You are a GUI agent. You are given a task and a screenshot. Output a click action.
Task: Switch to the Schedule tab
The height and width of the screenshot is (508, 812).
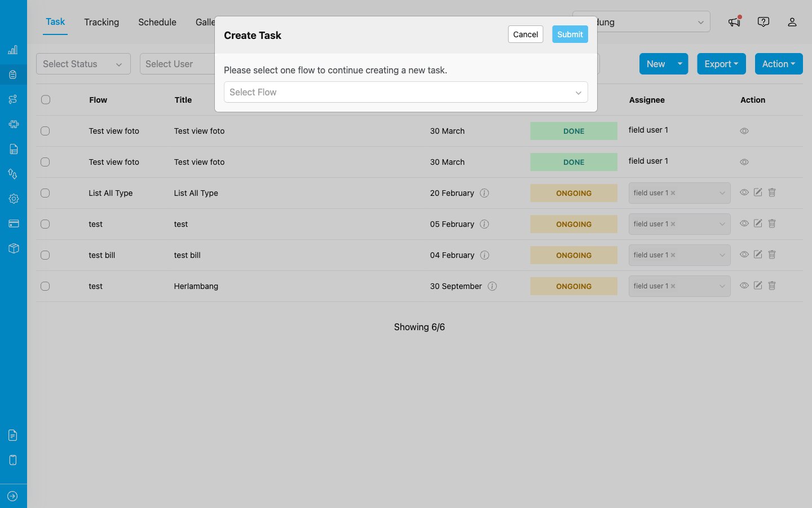click(x=157, y=22)
